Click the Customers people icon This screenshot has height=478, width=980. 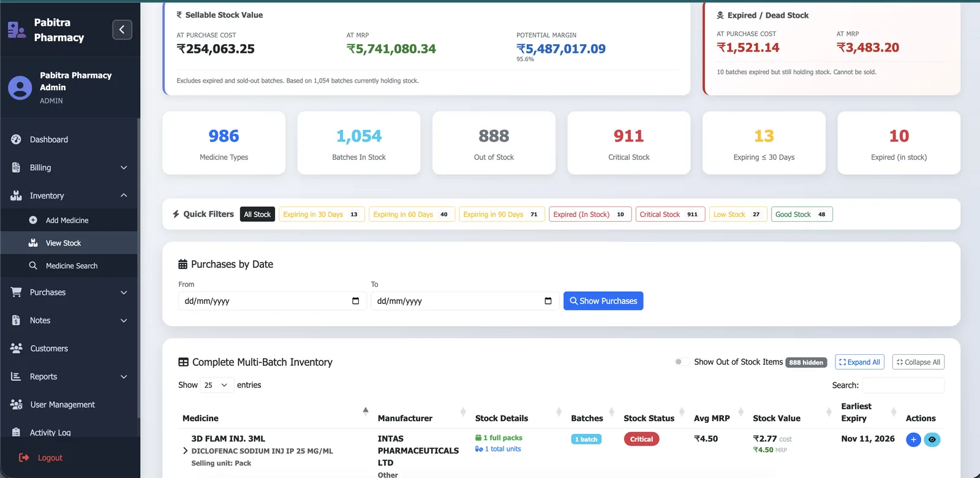(17, 348)
